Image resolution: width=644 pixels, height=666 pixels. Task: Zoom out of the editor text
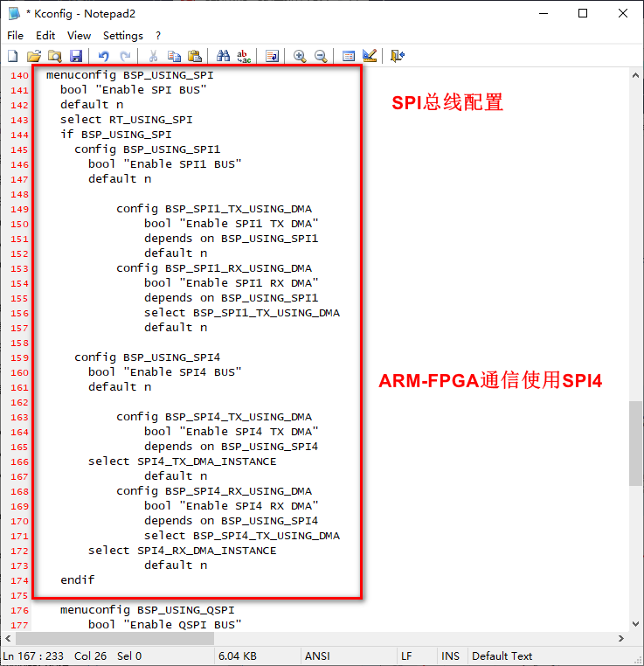pyautogui.click(x=321, y=56)
